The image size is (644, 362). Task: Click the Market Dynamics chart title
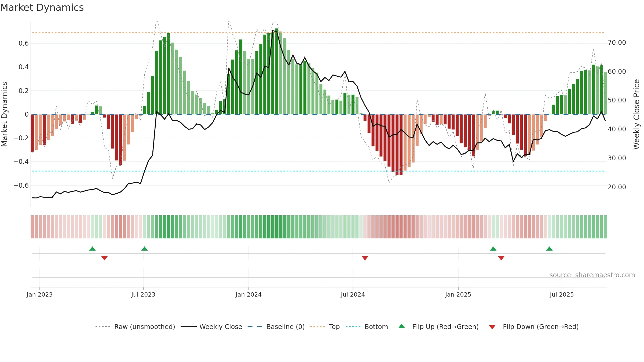pyautogui.click(x=42, y=8)
